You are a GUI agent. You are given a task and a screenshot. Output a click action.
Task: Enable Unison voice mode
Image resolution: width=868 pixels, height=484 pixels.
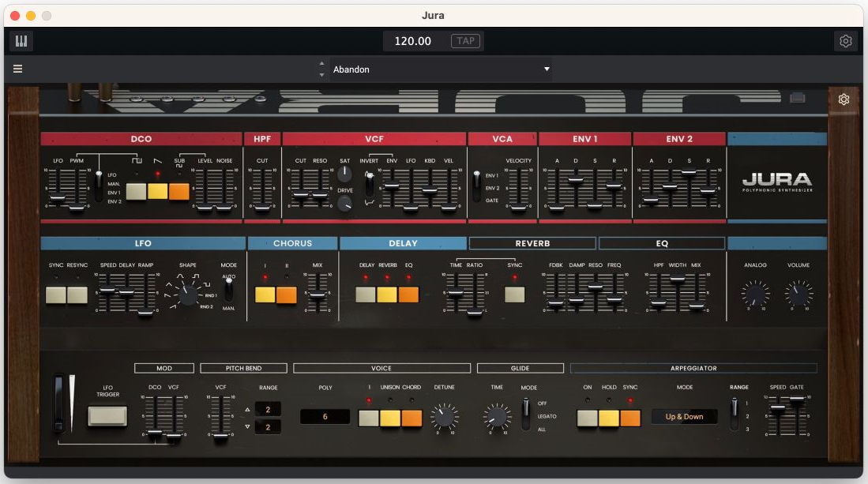pyautogui.click(x=390, y=418)
